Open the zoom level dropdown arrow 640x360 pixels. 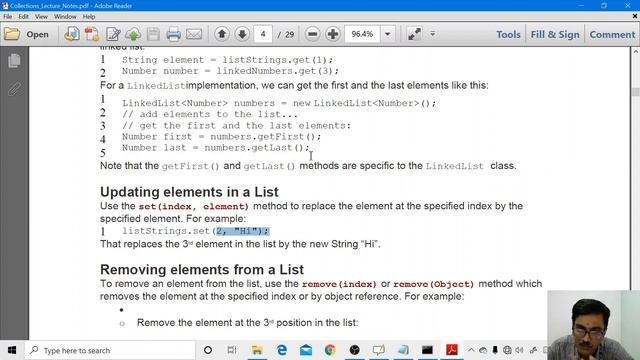pos(388,34)
